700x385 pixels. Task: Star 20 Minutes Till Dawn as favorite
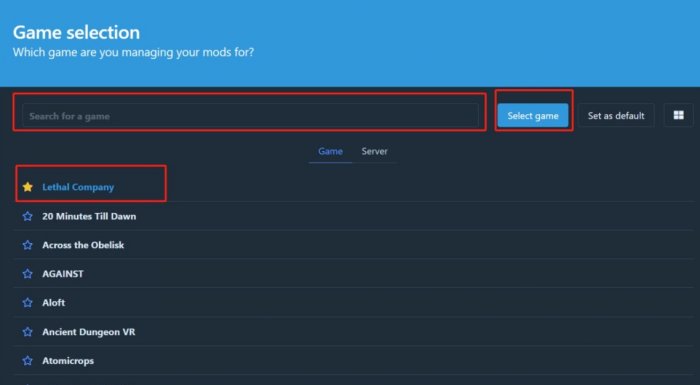pyautogui.click(x=28, y=216)
